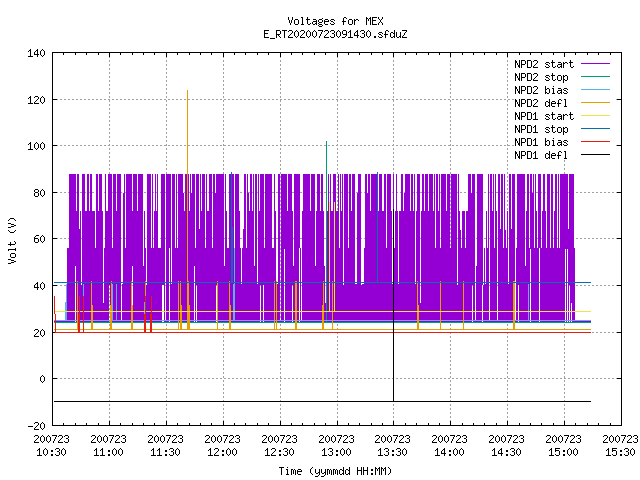Click the chart title 'Voltages for MEX'
The height and width of the screenshot is (480, 640).
(335, 21)
